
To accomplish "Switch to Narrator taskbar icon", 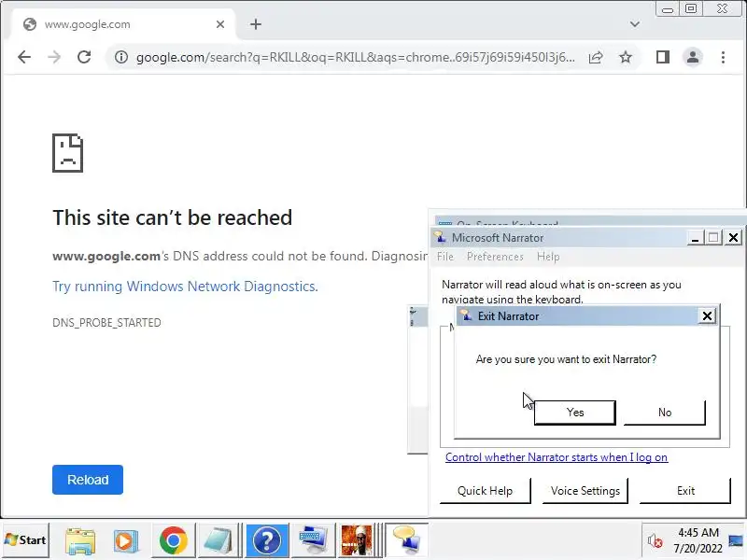I will click(406, 540).
